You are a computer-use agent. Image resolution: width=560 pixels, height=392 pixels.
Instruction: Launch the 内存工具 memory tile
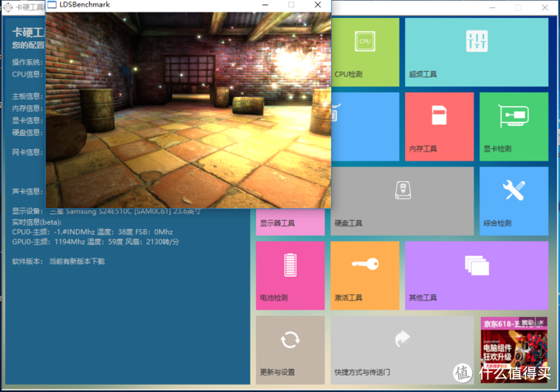tap(439, 126)
